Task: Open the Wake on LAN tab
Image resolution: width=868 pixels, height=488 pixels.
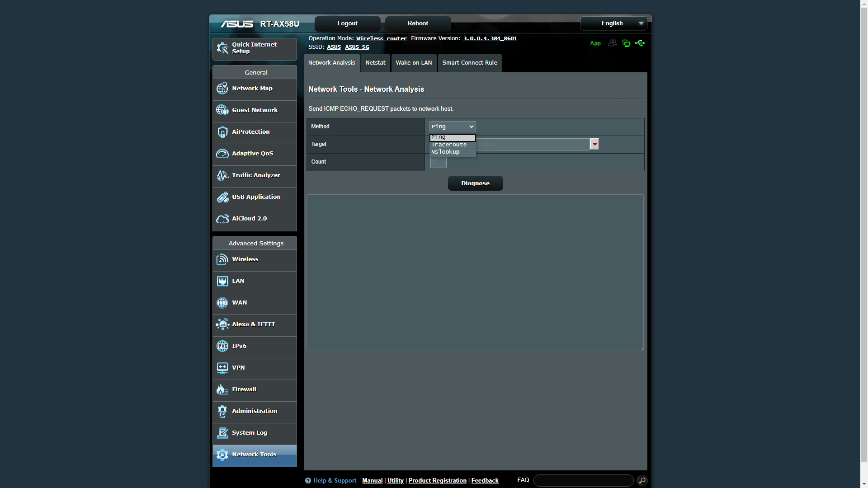Action: pyautogui.click(x=414, y=63)
